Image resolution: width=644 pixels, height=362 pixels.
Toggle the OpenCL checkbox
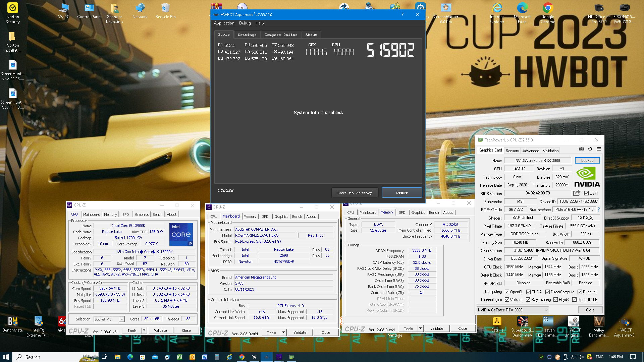(x=507, y=292)
